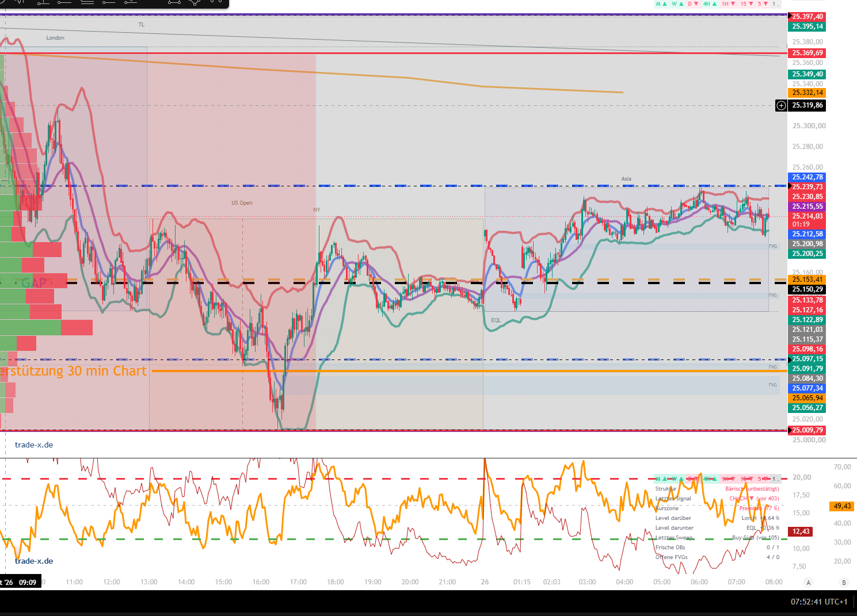Click the B button at the axis corner
Viewport: 857px width, 616px height.
click(844, 583)
